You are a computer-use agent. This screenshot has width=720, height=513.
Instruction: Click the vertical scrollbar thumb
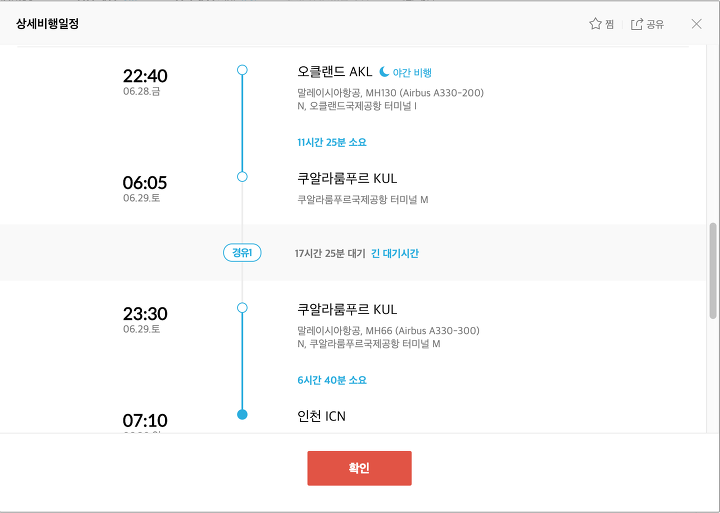click(713, 271)
